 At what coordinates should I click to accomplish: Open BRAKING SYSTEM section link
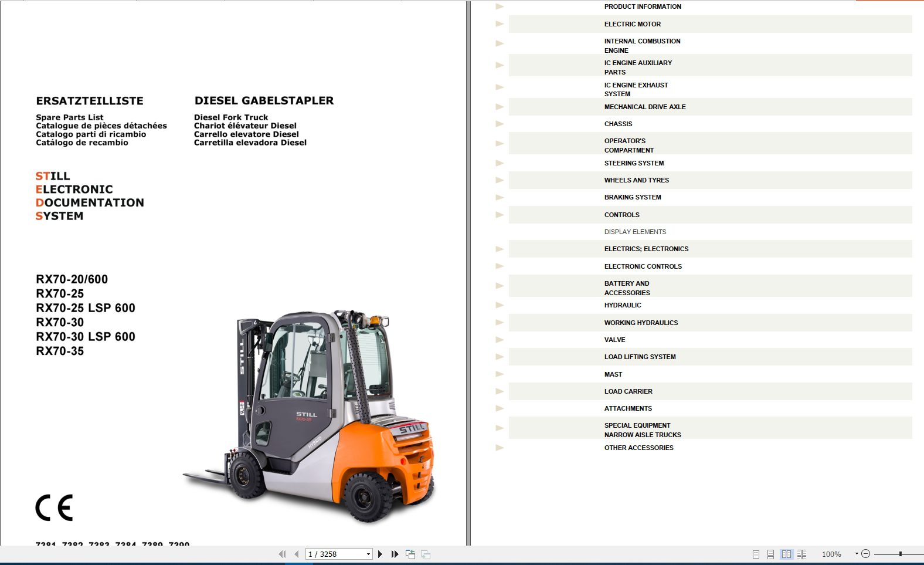(x=633, y=197)
